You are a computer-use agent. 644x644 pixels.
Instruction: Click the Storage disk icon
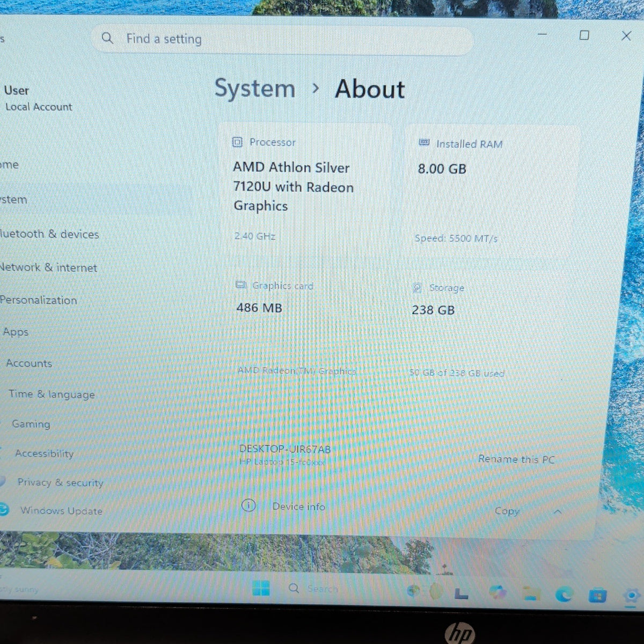(x=417, y=288)
